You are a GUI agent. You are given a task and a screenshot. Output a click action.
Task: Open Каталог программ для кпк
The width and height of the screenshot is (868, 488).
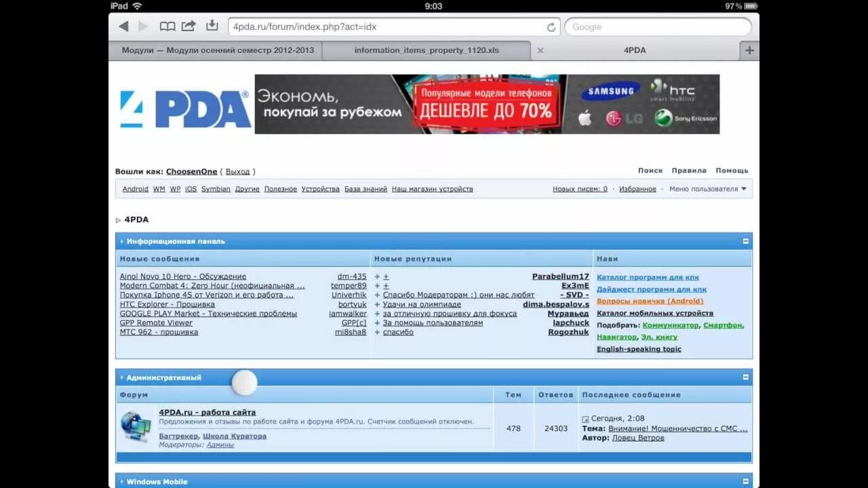pos(648,277)
